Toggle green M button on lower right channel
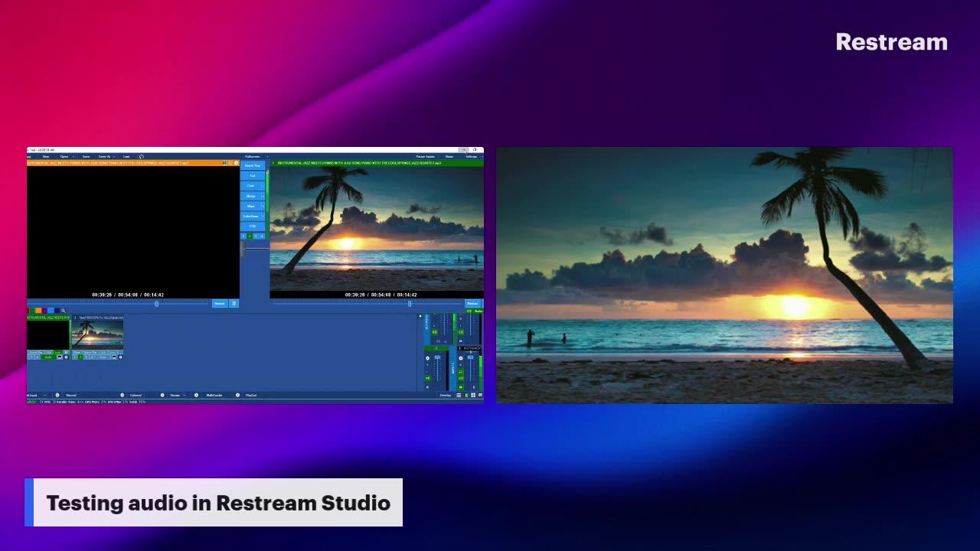Image resolution: width=980 pixels, height=551 pixels. click(x=461, y=387)
